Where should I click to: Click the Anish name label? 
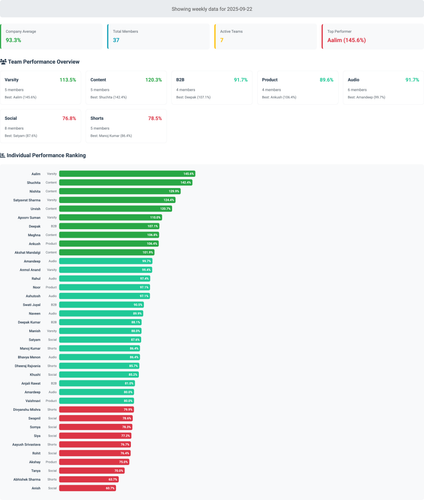click(36, 488)
